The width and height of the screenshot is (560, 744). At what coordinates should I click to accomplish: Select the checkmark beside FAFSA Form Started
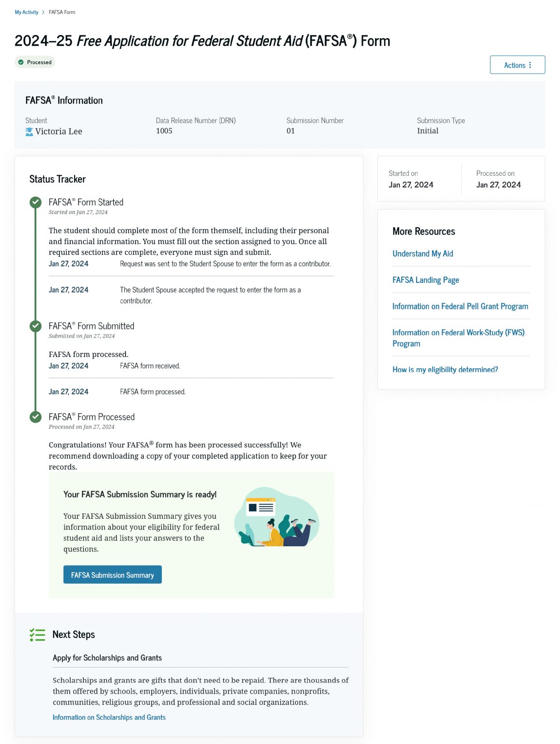pyautogui.click(x=35, y=203)
